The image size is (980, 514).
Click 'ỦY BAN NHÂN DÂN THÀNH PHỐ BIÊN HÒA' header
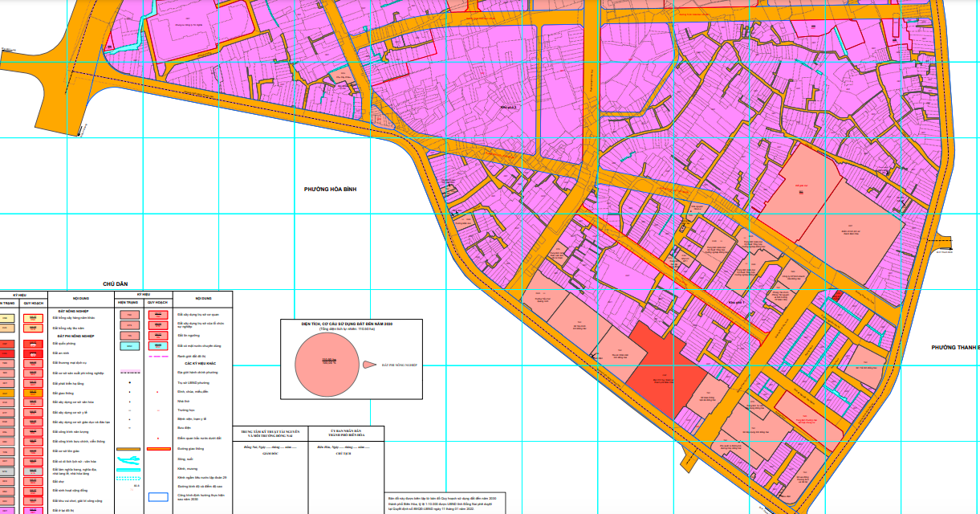click(345, 434)
